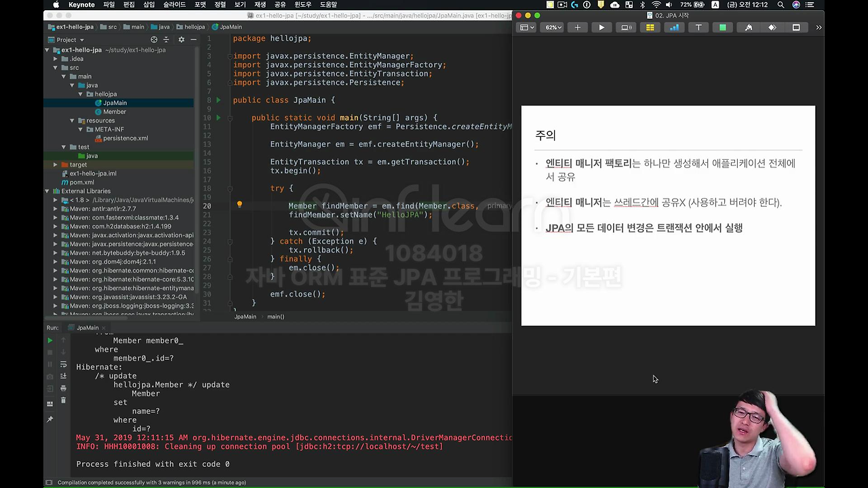The height and width of the screenshot is (488, 868).
Task: Click the scroll to end console icon
Action: 63,376
